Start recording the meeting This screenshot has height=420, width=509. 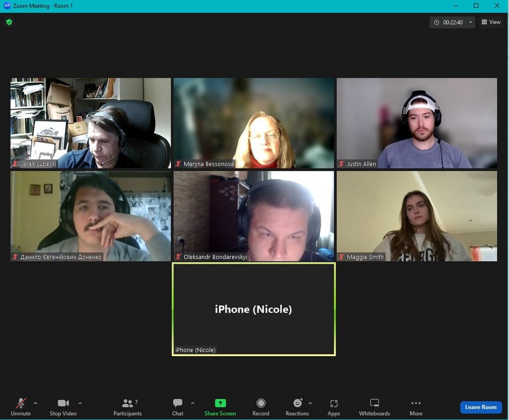coord(261,406)
